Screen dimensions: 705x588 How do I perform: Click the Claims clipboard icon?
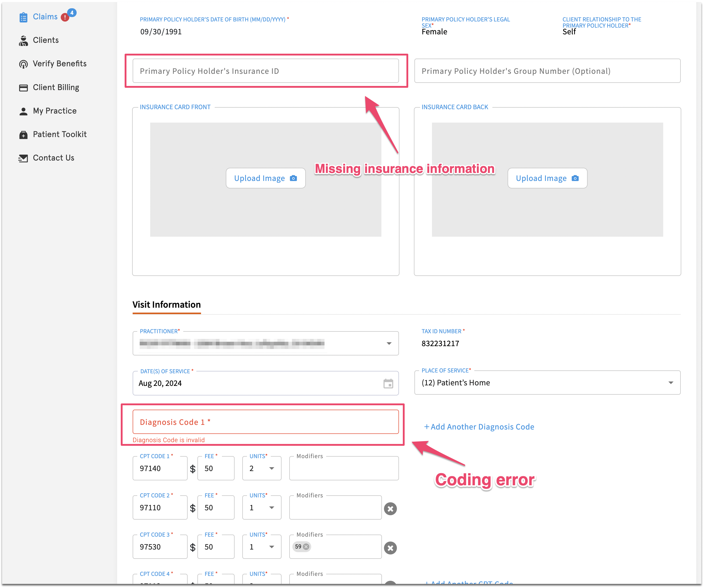(x=23, y=17)
